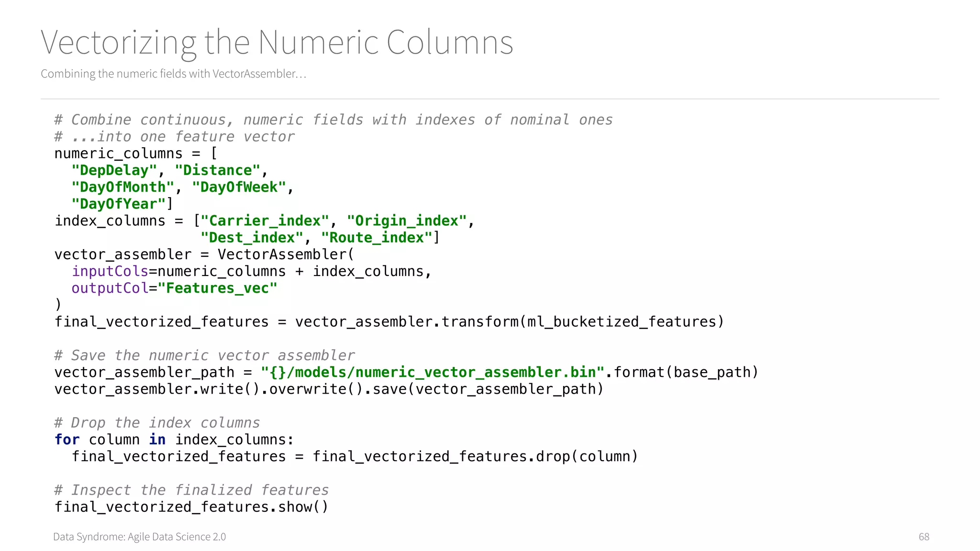Click "final_vectorized_features.drop(column)"
Viewport: 980px width, 551px height.
[x=475, y=456]
